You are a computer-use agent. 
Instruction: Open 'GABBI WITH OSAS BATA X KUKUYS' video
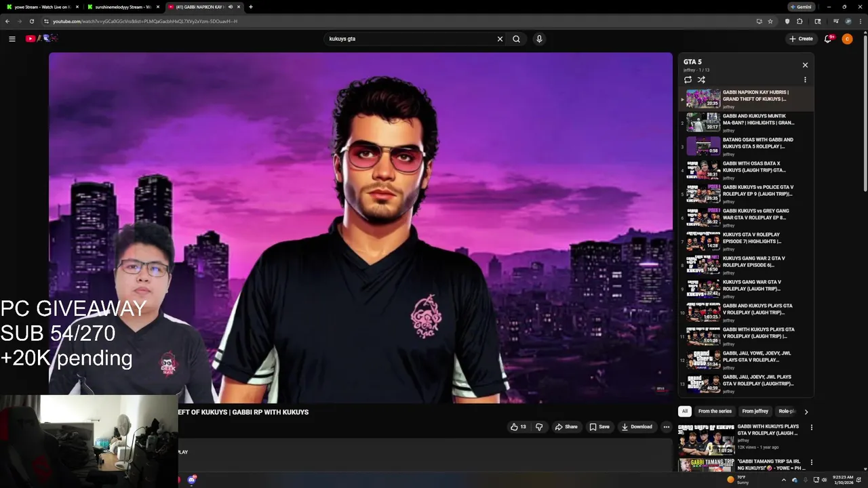click(x=747, y=170)
